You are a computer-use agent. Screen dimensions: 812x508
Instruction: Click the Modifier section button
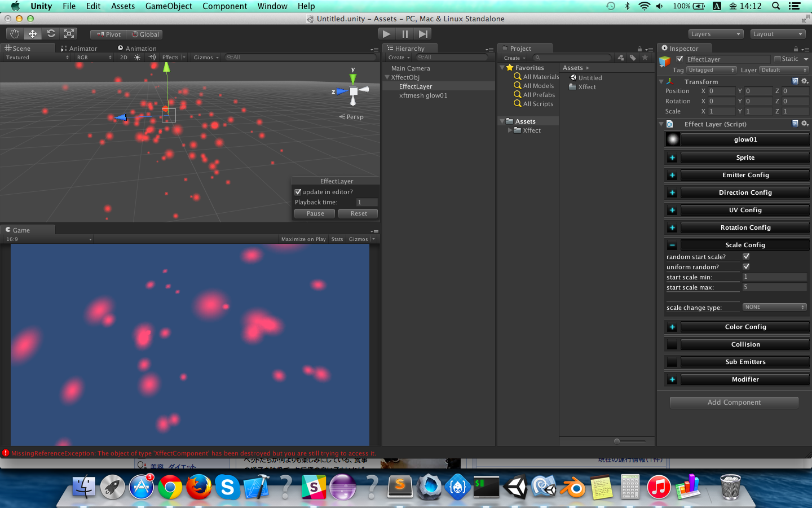(745, 379)
